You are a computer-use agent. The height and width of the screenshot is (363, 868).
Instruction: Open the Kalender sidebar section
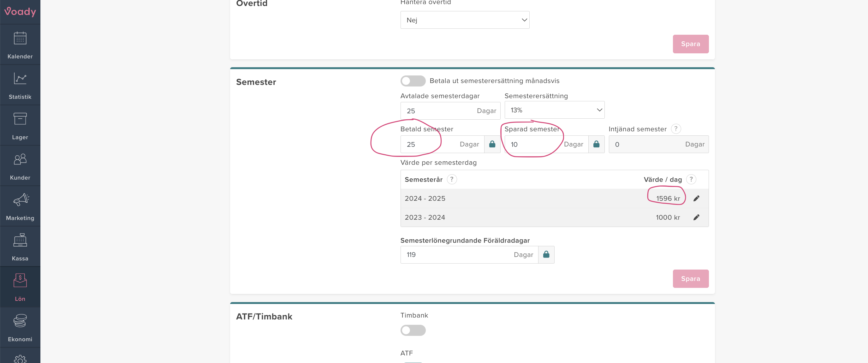point(20,45)
